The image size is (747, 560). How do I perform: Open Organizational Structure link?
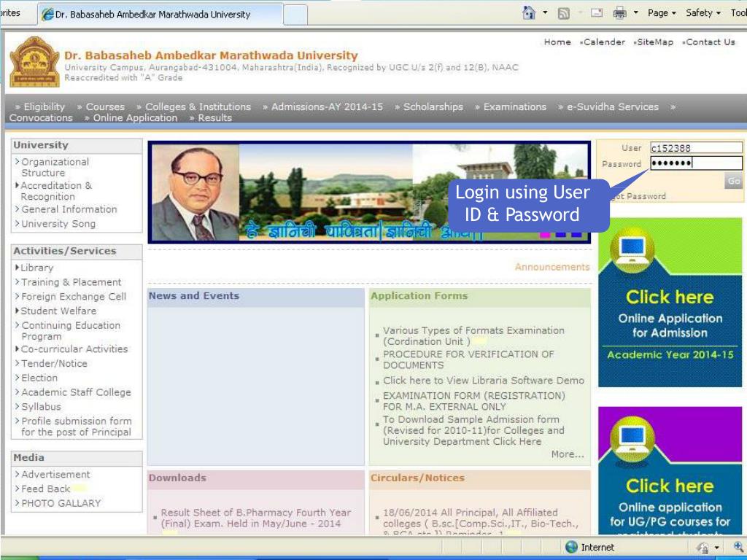click(x=55, y=167)
